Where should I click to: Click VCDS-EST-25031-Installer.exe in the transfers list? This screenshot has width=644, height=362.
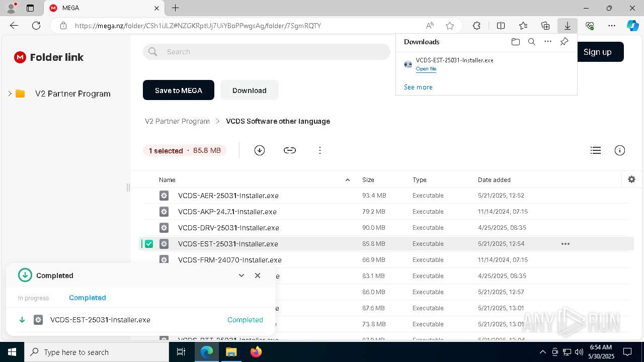(x=100, y=320)
